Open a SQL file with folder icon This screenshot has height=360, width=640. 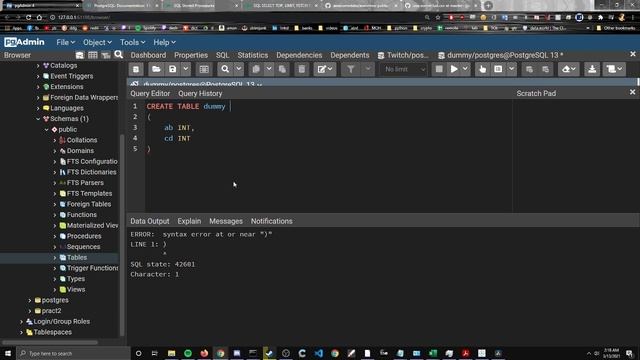pos(156,69)
